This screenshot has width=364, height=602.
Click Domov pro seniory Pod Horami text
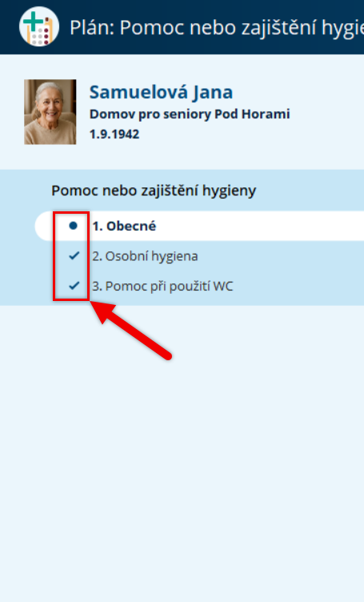click(x=190, y=114)
